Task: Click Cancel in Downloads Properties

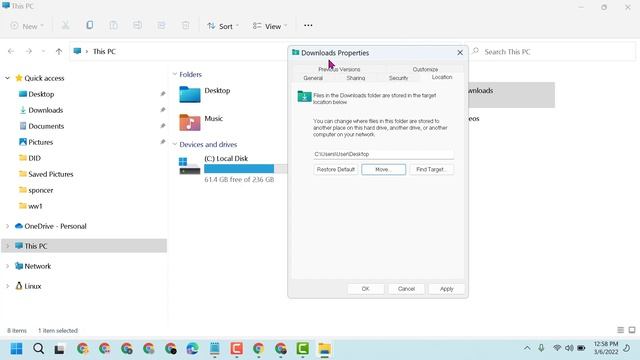Action: [406, 289]
